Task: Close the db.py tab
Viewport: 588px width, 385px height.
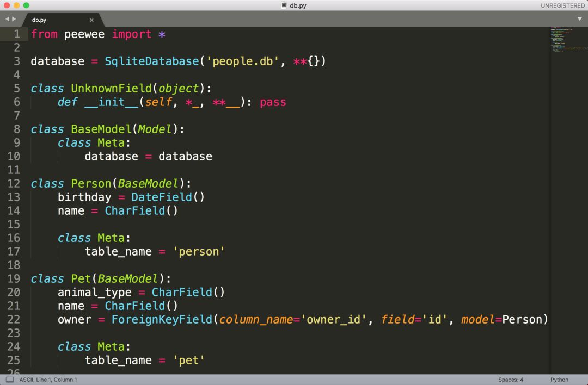Action: [91, 20]
